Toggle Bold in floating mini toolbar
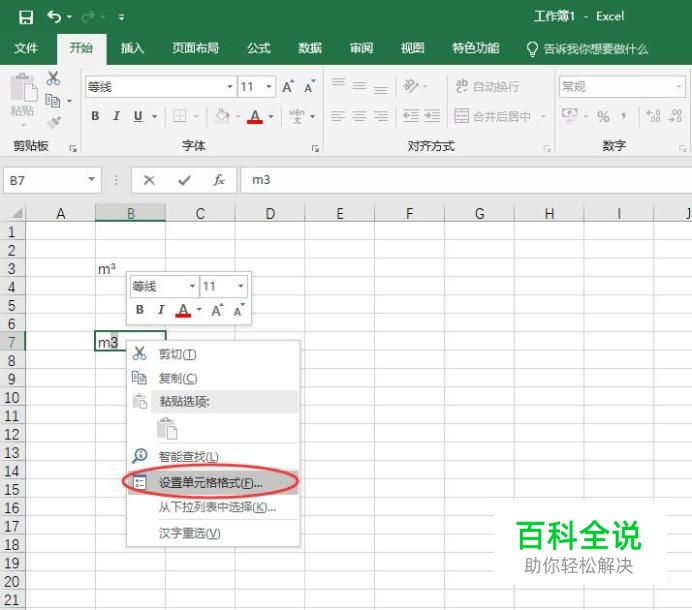 pos(140,310)
